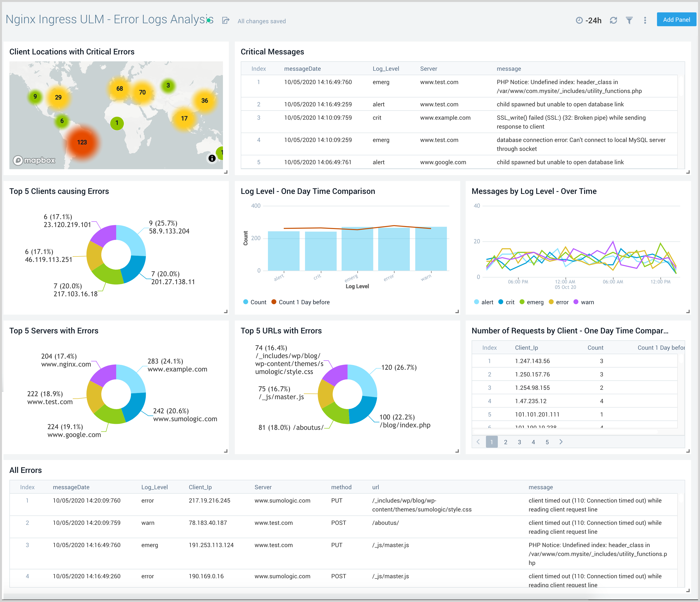700x602 pixels.
Task: Refresh the dashboard with the refresh icon
Action: click(x=613, y=21)
